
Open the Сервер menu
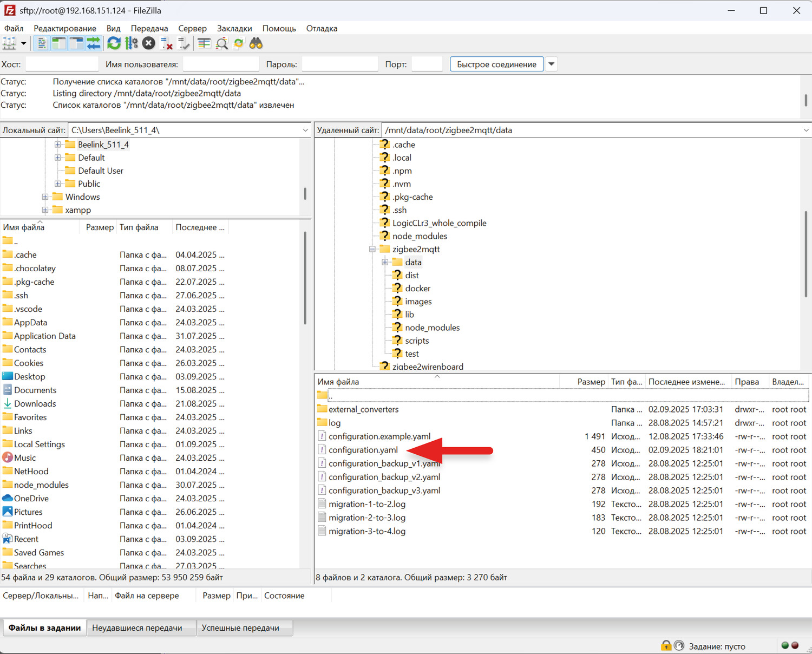coord(192,28)
